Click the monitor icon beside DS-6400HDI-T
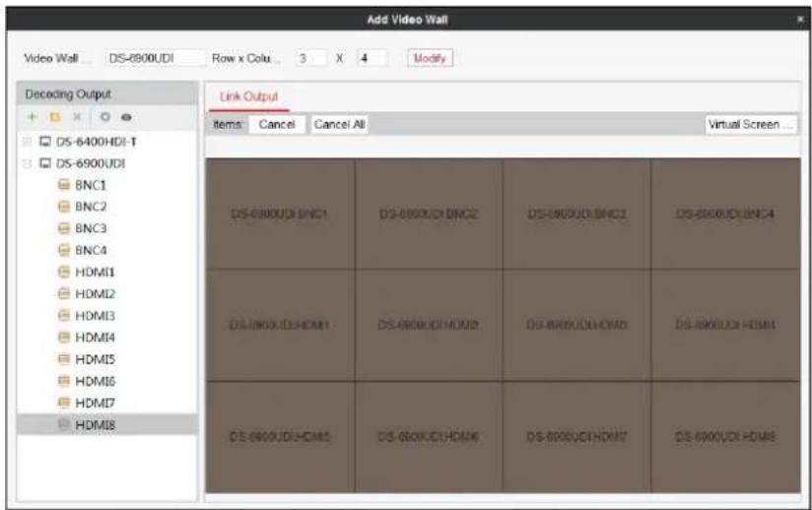Viewport: 812px width, 510px height. 45,141
